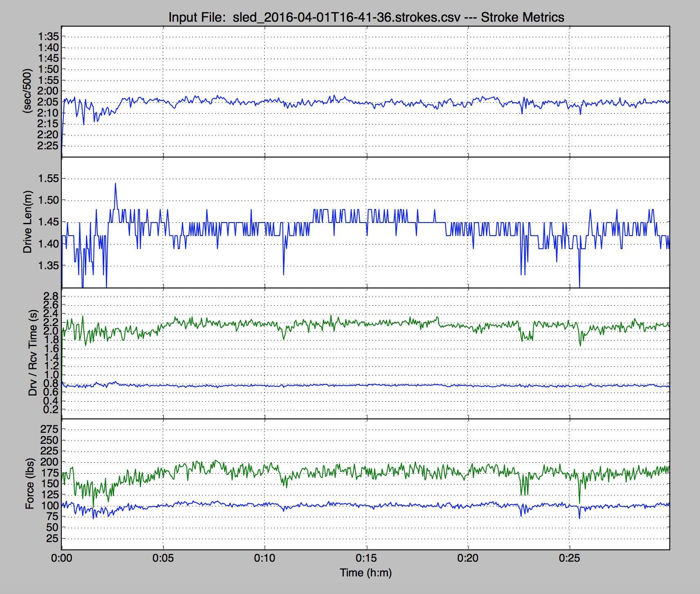The image size is (700, 594).
Task: Select the 0:05 tick on the time axis
Action: click(x=163, y=558)
